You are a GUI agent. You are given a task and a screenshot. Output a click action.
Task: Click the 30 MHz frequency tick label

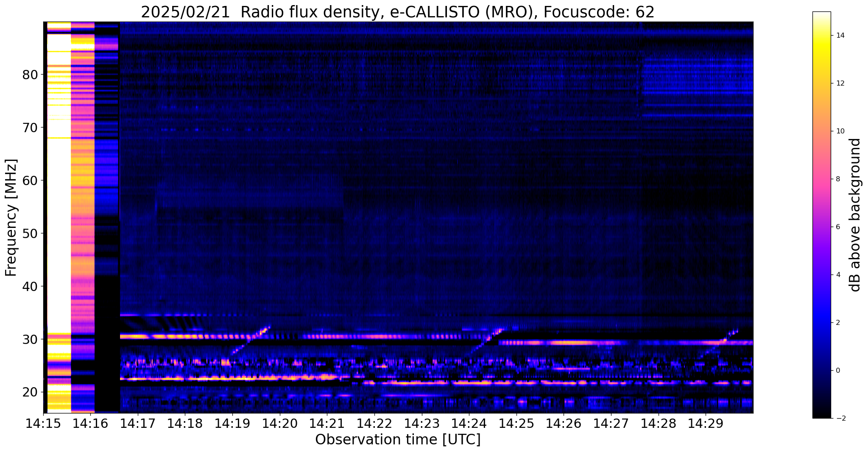tap(30, 340)
